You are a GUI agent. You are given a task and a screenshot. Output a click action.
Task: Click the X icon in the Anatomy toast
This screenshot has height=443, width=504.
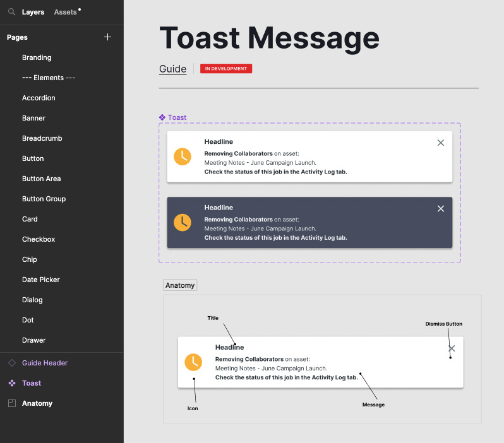pos(452,348)
